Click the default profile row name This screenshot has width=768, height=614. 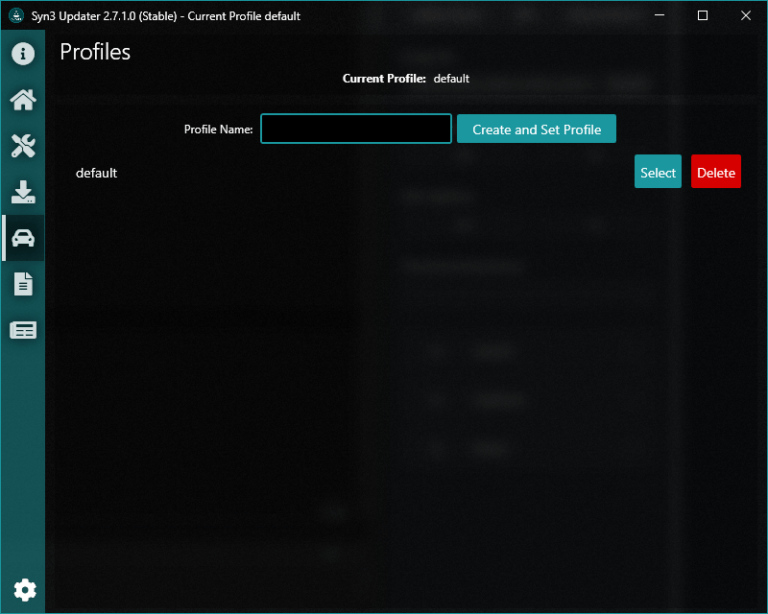(x=96, y=173)
